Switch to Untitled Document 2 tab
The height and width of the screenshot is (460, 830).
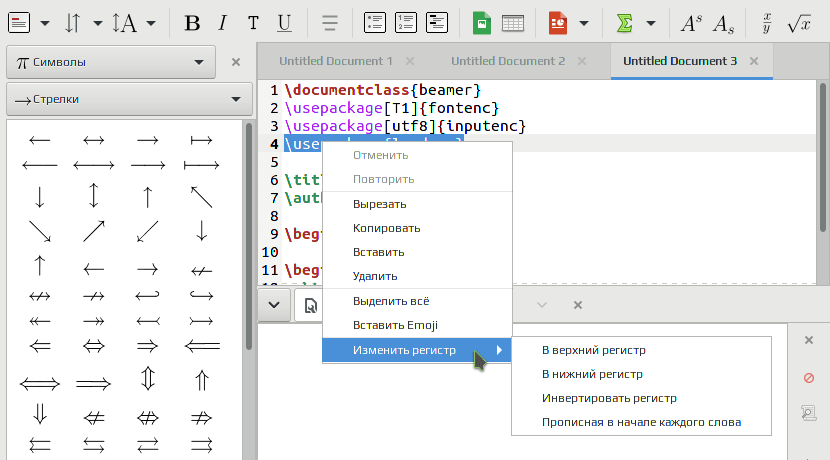click(x=508, y=61)
